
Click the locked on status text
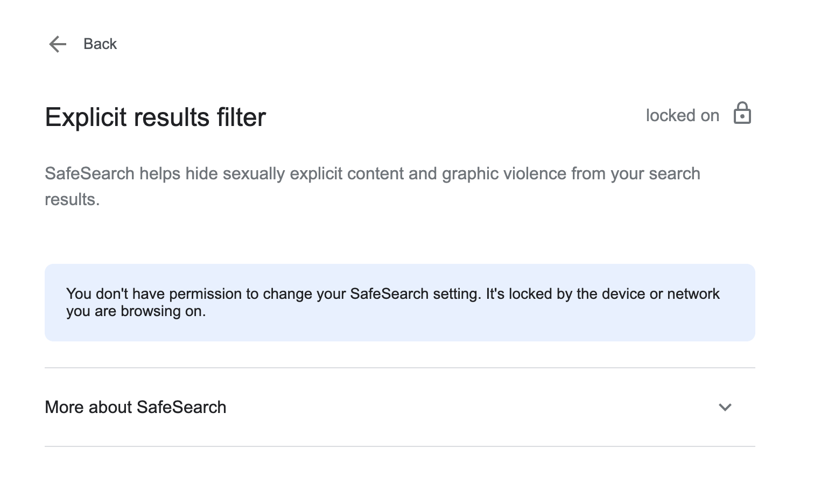[682, 116]
